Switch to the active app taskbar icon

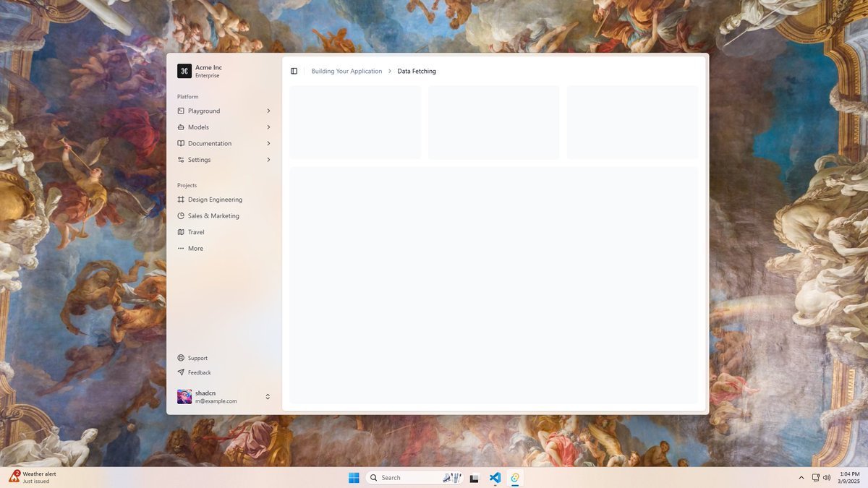[515, 477]
